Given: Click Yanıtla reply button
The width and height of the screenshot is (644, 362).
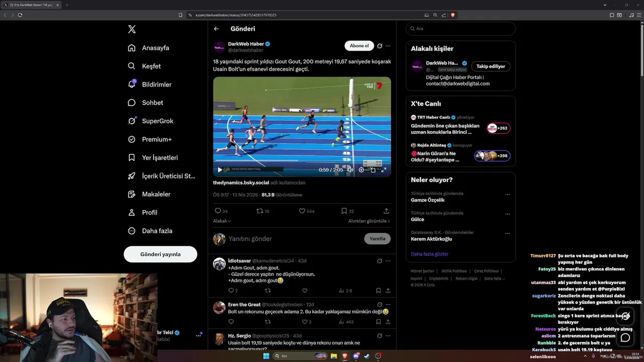Looking at the screenshot, I should (377, 239).
